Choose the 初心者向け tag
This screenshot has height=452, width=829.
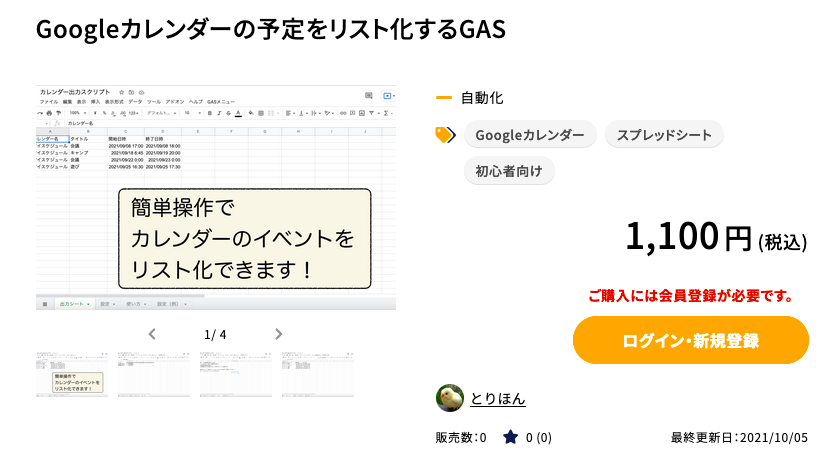(x=509, y=171)
